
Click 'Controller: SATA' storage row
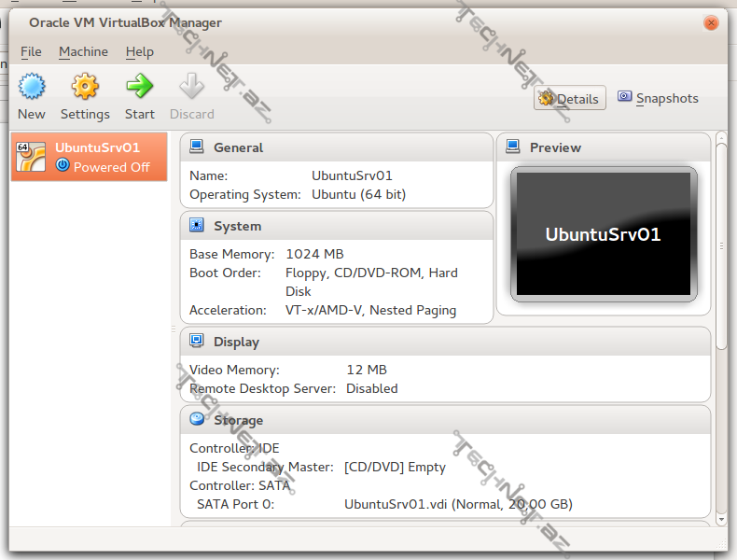tap(240, 485)
